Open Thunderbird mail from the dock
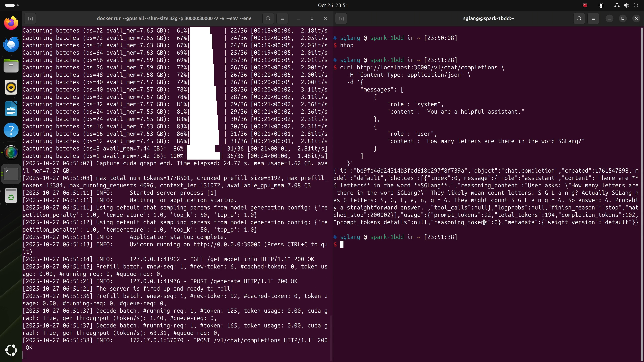Viewport: 644px width, 362px height. coord(11,44)
